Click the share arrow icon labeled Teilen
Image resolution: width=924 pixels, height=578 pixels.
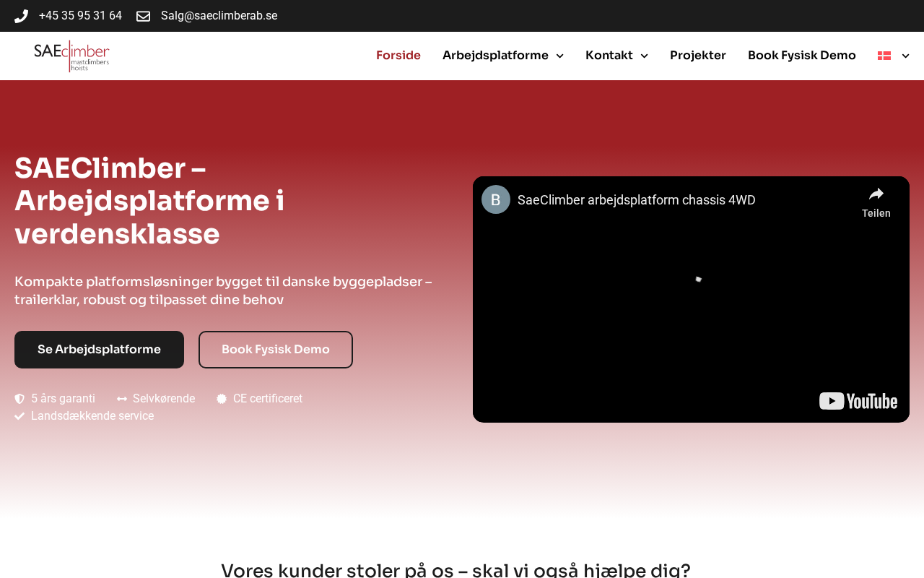876,194
